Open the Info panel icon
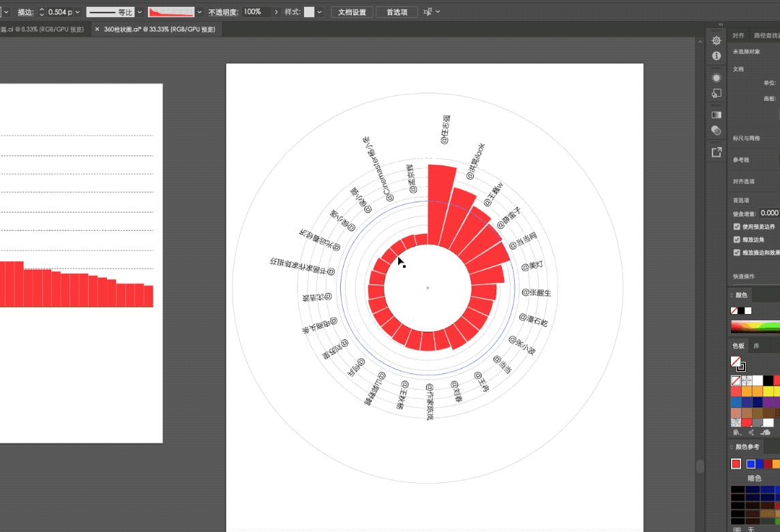Image resolution: width=780 pixels, height=532 pixels. [x=717, y=56]
